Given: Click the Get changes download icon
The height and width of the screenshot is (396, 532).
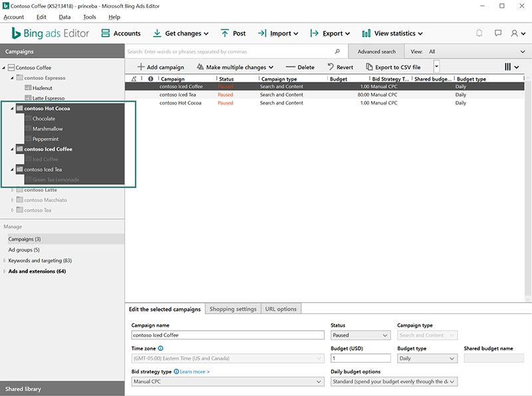Looking at the screenshot, I should pos(157,33).
